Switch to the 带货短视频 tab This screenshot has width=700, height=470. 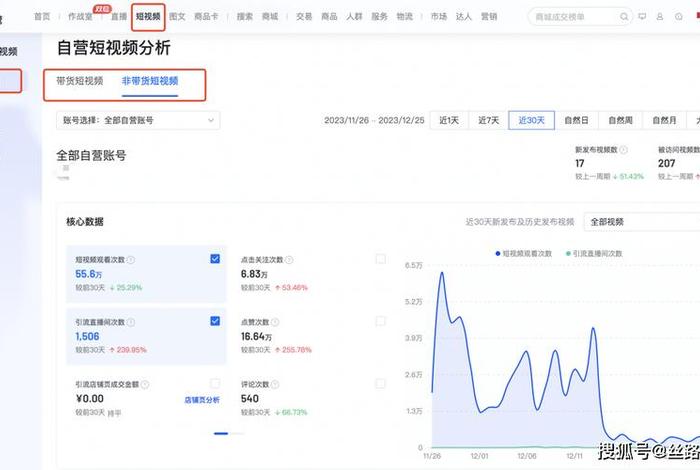pos(80,82)
